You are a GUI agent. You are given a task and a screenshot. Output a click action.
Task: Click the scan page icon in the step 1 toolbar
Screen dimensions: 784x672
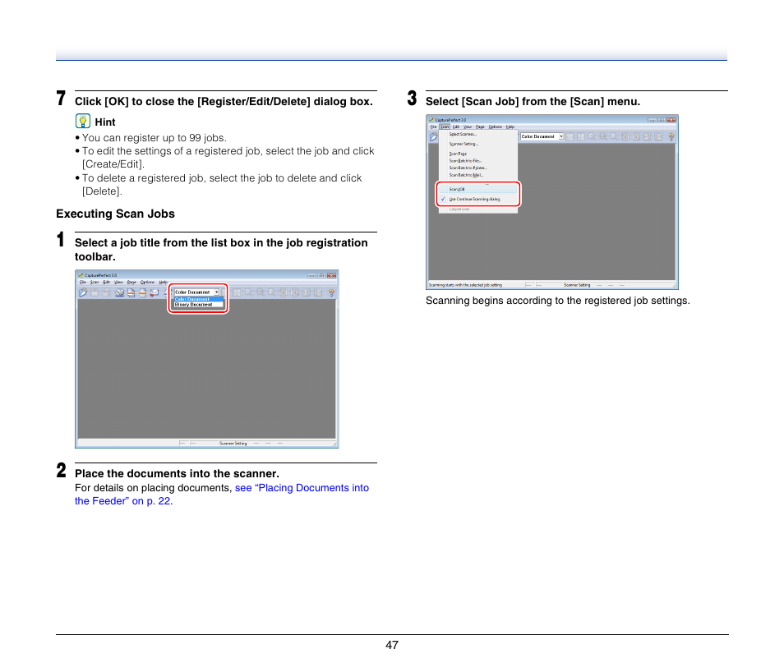click(x=119, y=292)
